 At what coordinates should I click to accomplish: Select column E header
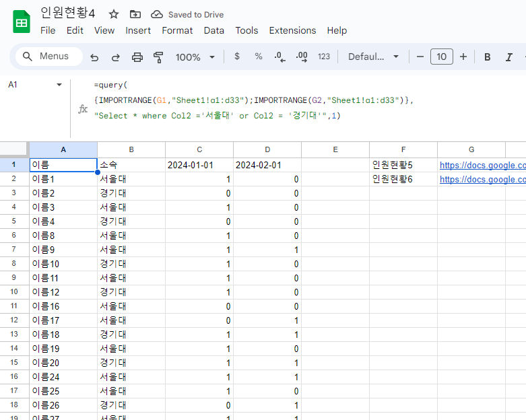(335, 150)
